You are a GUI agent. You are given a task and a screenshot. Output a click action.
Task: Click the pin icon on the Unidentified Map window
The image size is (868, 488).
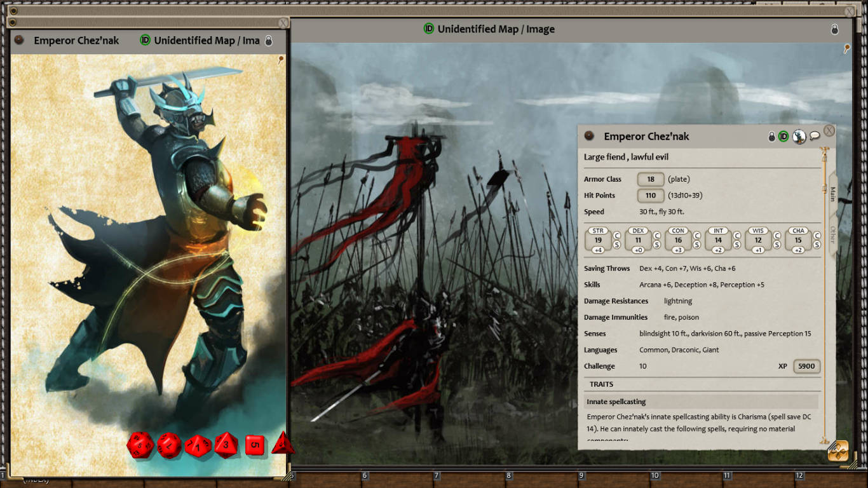tap(848, 47)
